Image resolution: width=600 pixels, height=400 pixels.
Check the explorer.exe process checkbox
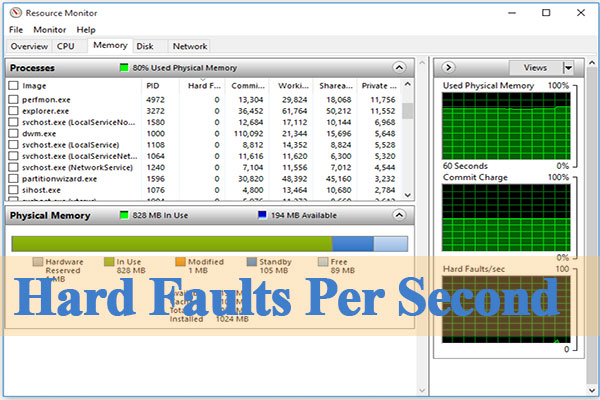coord(13,111)
